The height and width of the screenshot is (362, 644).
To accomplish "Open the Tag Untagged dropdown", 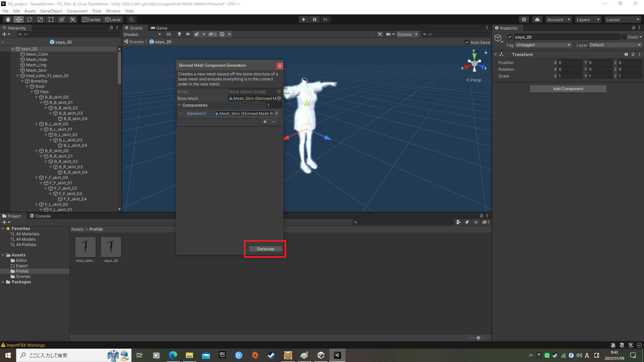I will [543, 45].
